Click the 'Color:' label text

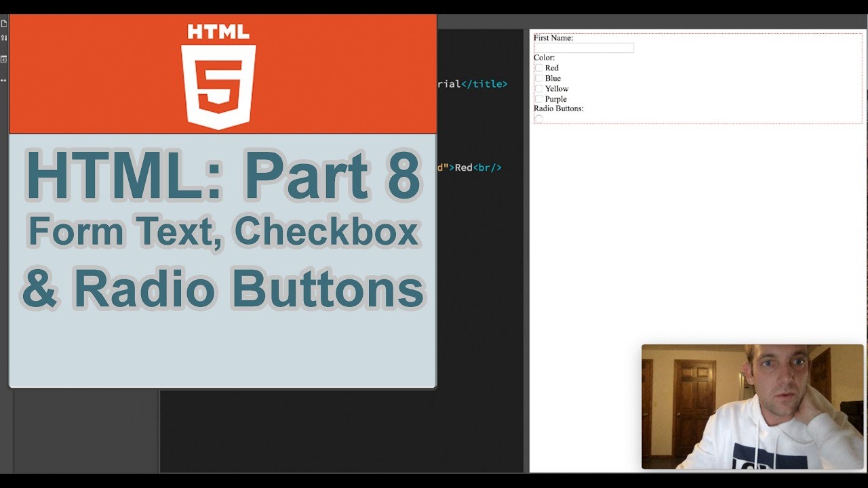pyautogui.click(x=544, y=58)
